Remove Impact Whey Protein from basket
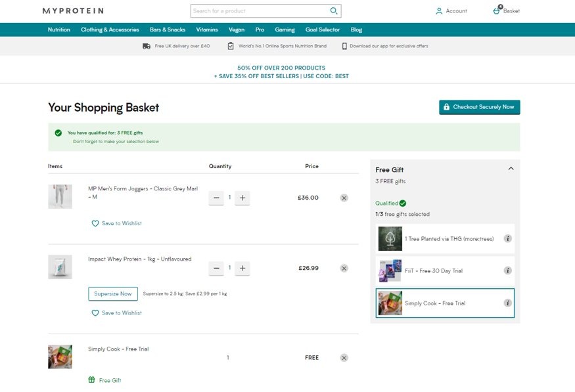This screenshot has width=575, height=392. [x=344, y=268]
